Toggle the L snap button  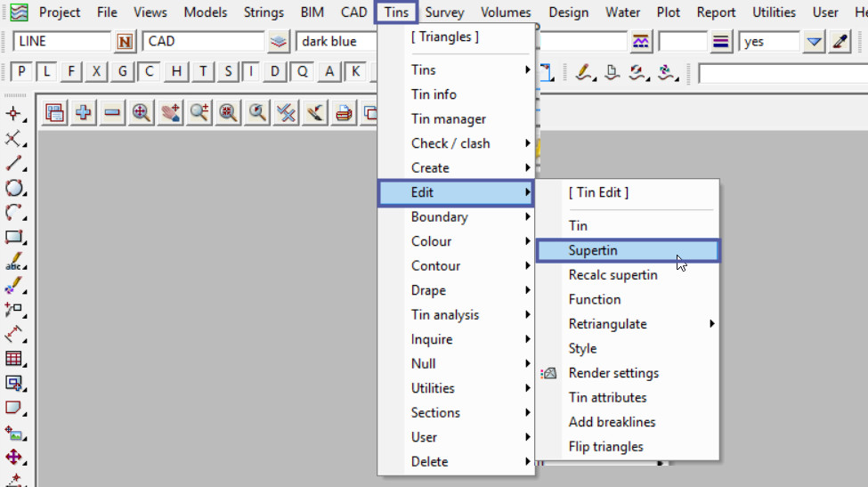click(46, 72)
